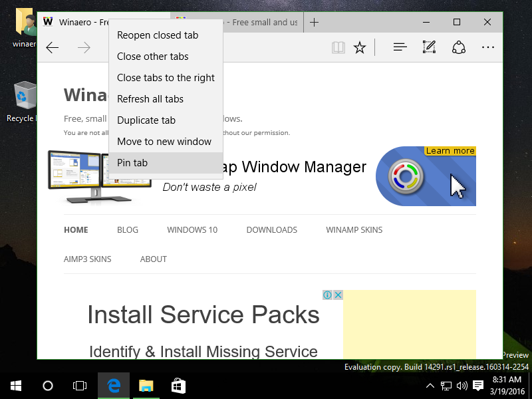Click the Learn more ad button
Image resolution: width=532 pixels, height=399 pixels.
[x=450, y=151]
